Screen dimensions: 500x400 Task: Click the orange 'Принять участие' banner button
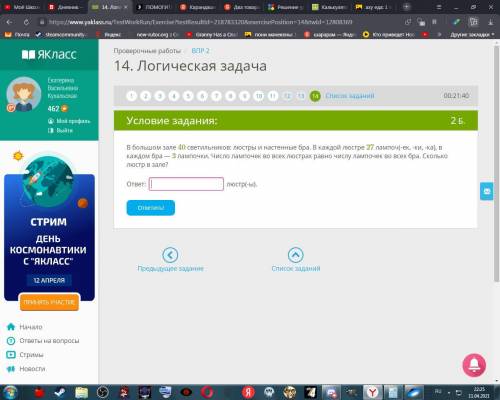49,302
